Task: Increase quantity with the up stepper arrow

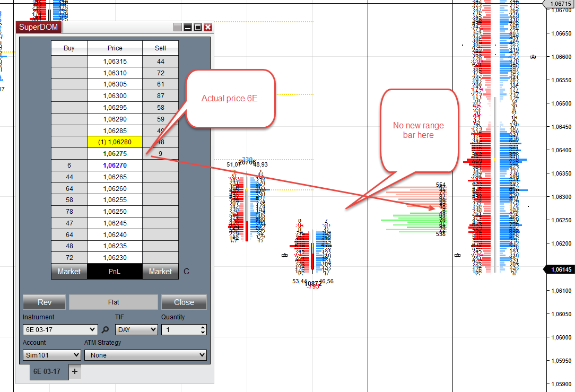Action: 203,327
